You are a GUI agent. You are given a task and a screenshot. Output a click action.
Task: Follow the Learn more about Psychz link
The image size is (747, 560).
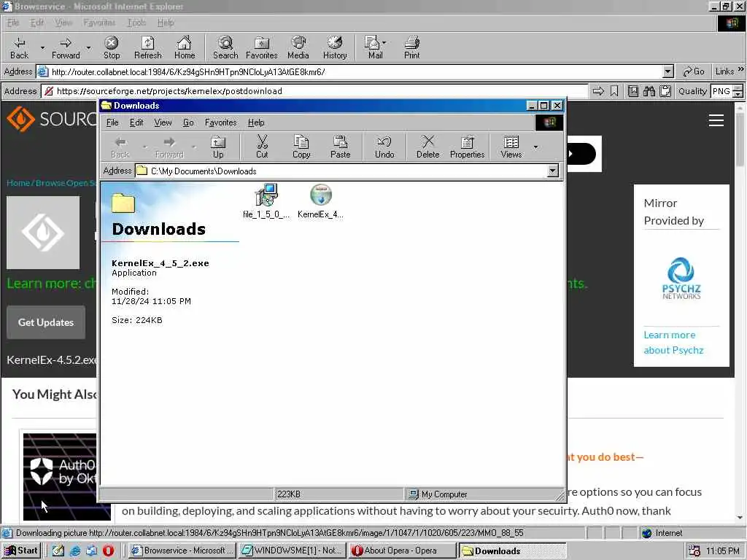pyautogui.click(x=673, y=343)
